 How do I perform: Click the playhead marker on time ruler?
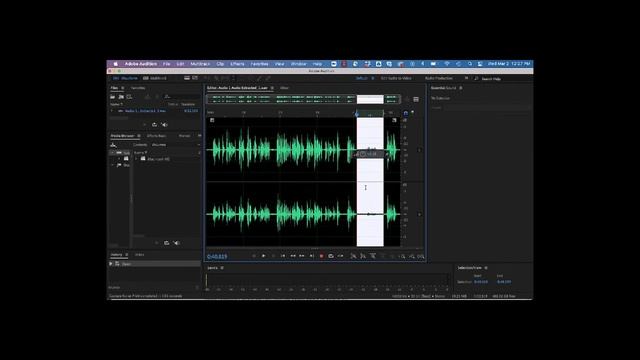[357, 113]
